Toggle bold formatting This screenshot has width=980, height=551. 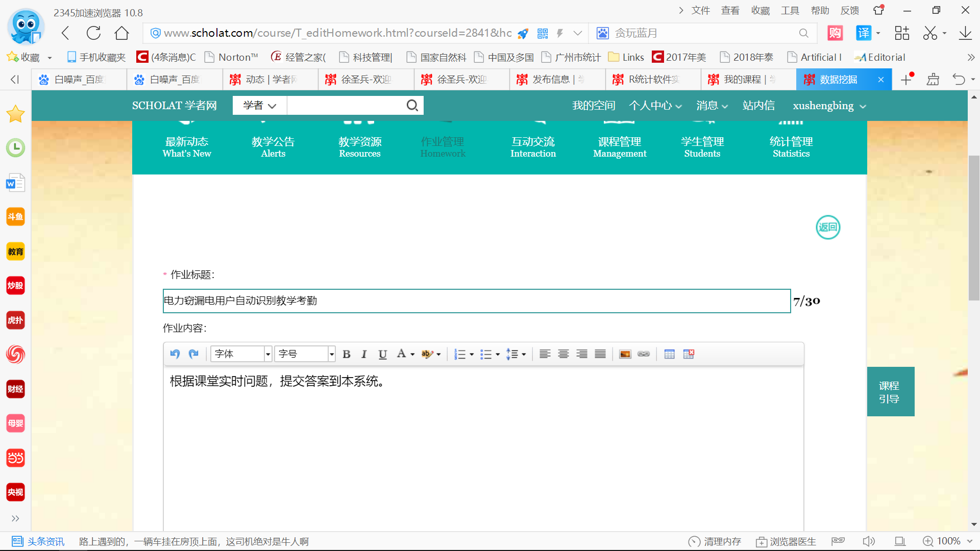coord(347,354)
